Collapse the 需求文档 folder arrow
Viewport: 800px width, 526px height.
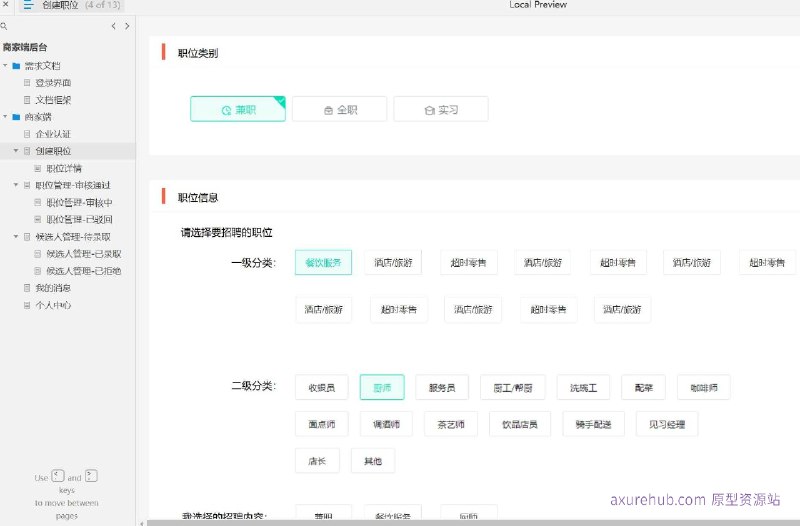tap(5, 65)
